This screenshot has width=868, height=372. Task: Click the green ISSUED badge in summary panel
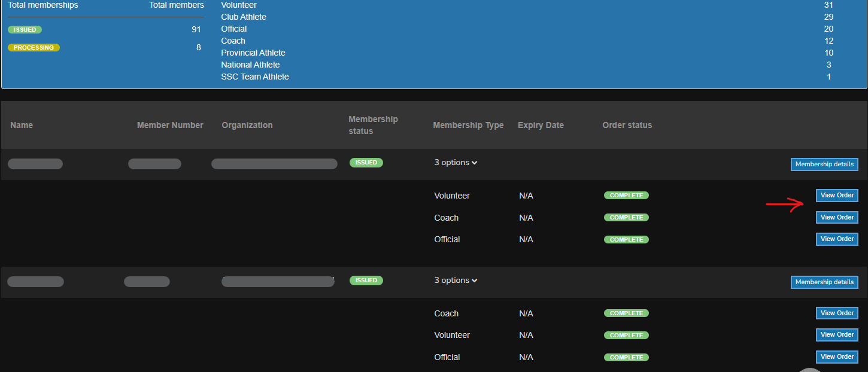[25, 30]
